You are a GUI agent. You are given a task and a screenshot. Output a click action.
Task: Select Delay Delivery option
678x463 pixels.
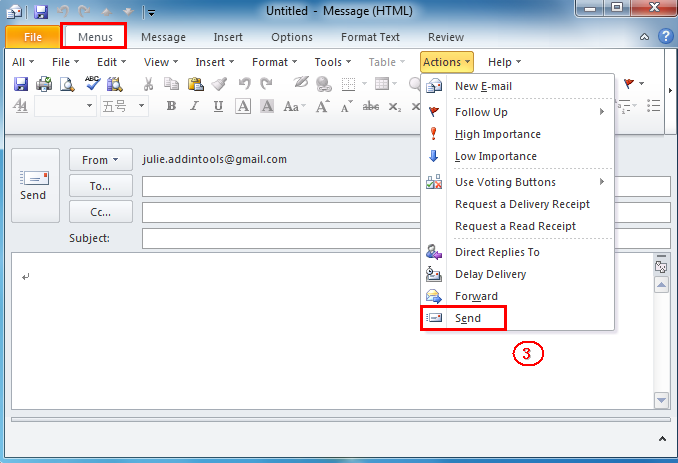[518, 274]
